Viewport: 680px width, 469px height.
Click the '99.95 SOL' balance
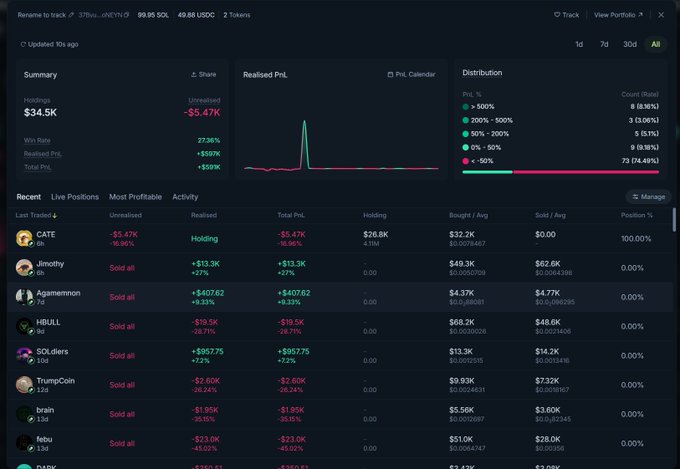[x=153, y=15]
